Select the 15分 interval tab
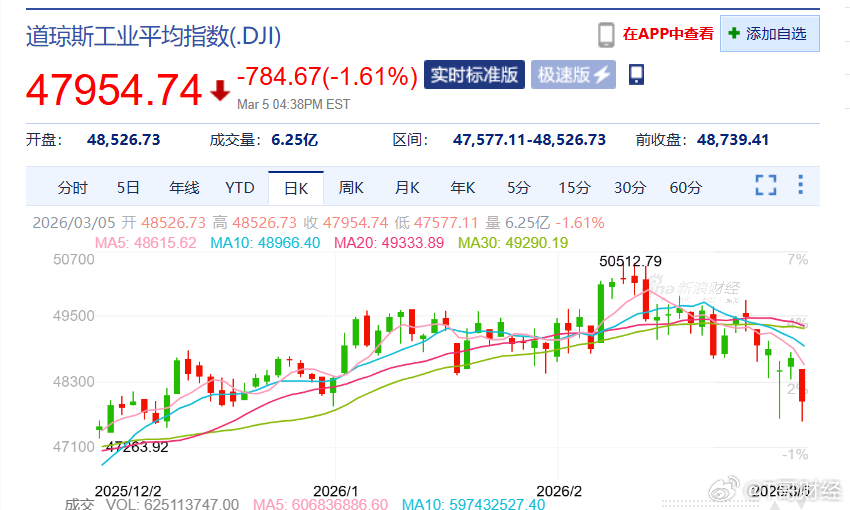850x510 pixels. click(x=575, y=188)
